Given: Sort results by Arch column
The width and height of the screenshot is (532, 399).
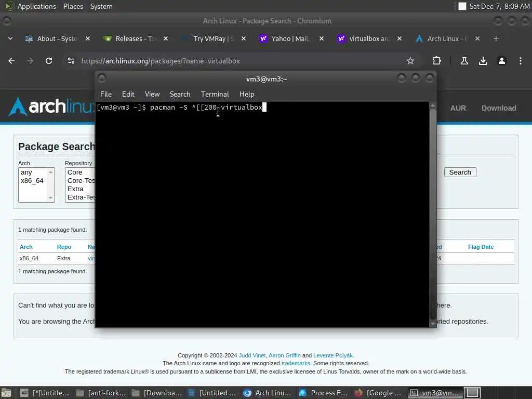Looking at the screenshot, I should tap(26, 247).
